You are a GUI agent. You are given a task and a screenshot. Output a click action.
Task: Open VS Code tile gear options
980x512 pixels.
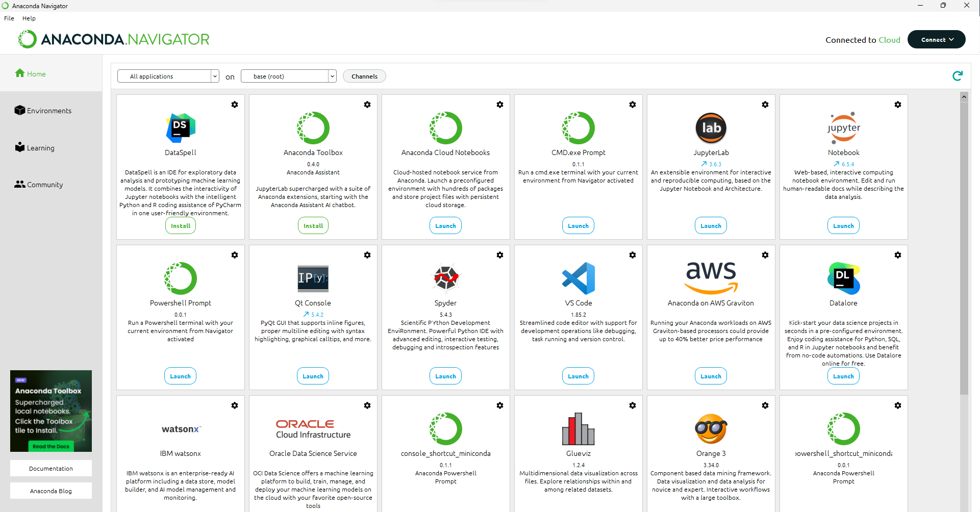pyautogui.click(x=633, y=255)
